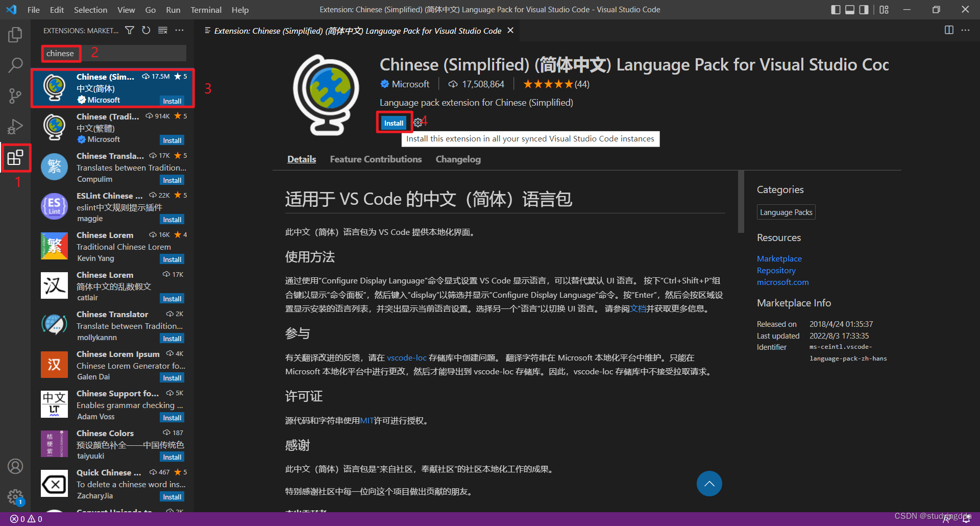Toggle the primary side bar layout icon
The image size is (980, 526).
[x=836, y=10]
